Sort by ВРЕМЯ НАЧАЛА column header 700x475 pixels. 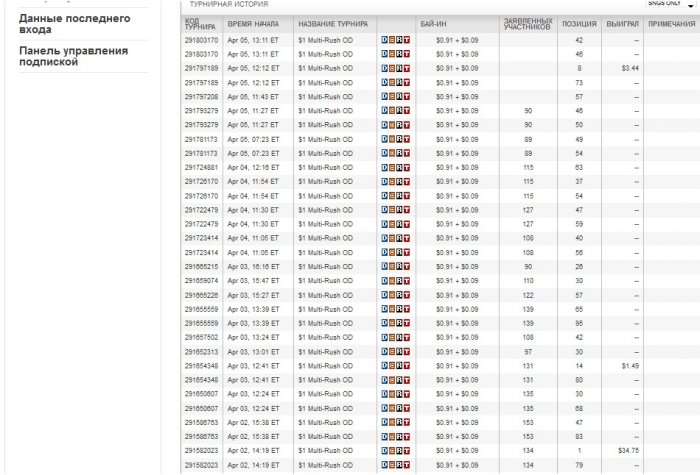pos(253,24)
